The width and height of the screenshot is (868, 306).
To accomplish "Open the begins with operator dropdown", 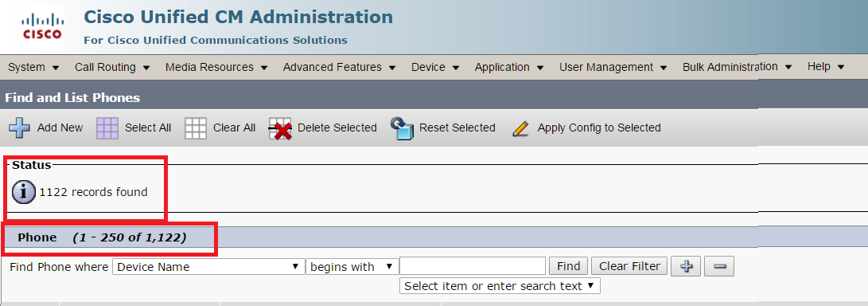I will [x=352, y=267].
